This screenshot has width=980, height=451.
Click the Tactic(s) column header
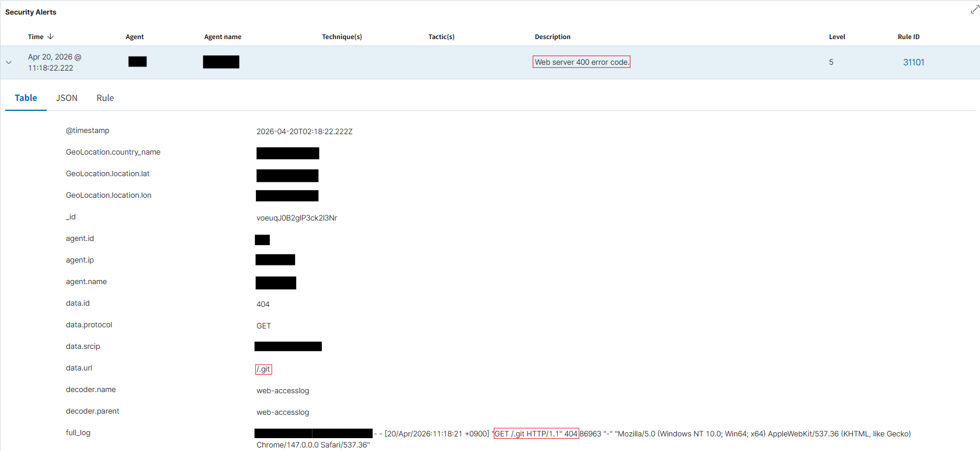(441, 37)
